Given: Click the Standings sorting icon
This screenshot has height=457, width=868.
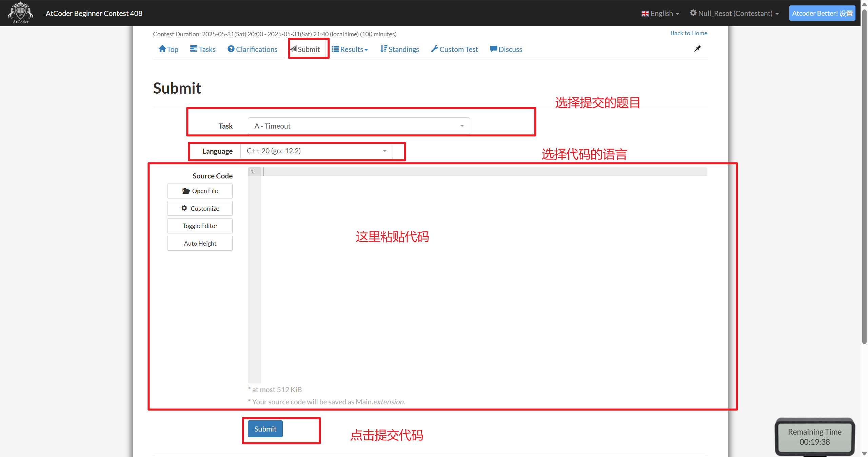Looking at the screenshot, I should pyautogui.click(x=383, y=49).
